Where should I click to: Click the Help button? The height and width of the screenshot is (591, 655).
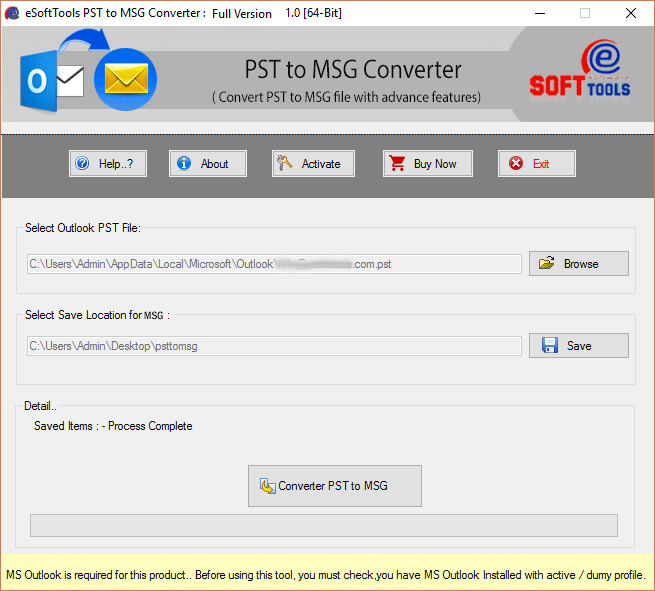[108, 163]
